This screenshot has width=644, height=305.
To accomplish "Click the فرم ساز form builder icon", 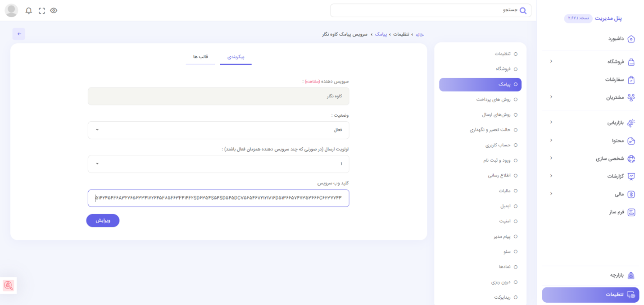I will (631, 212).
